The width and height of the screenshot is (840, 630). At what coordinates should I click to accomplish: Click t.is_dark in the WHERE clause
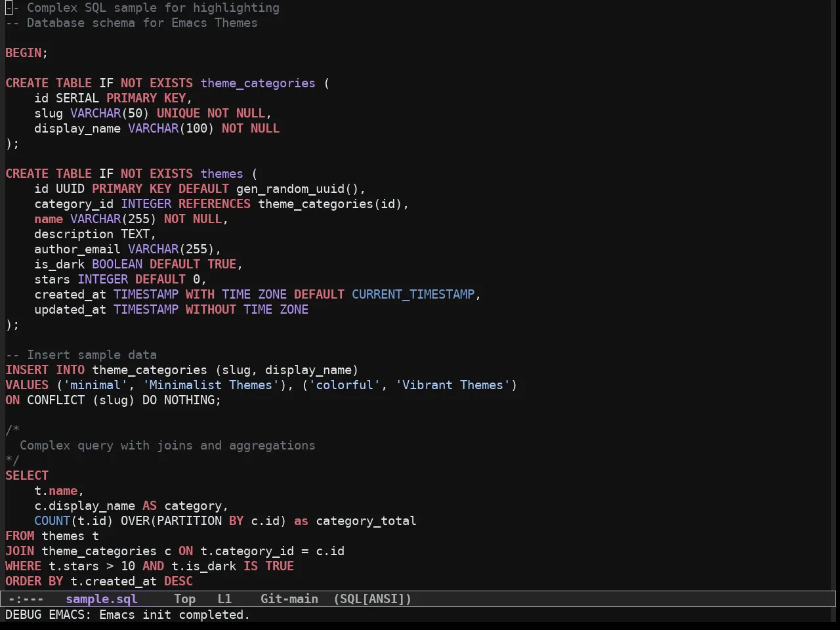[203, 566]
